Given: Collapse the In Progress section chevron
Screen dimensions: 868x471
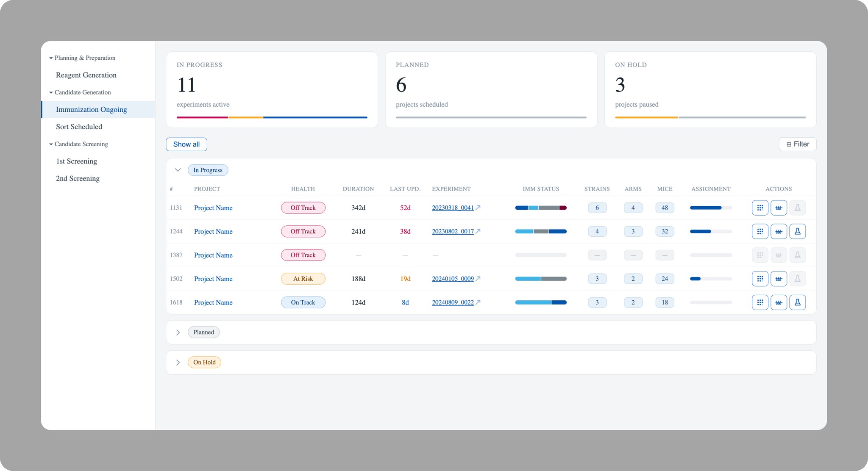Looking at the screenshot, I should (x=178, y=170).
